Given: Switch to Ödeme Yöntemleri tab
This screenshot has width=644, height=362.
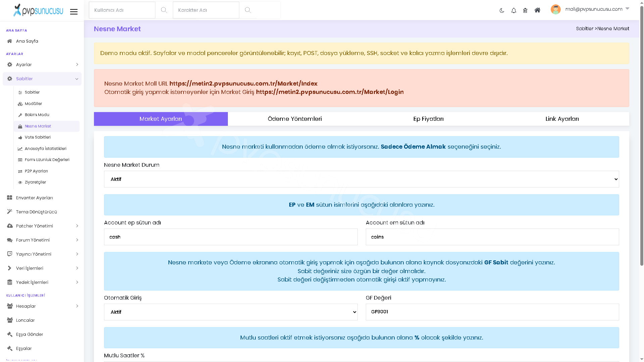Looking at the screenshot, I should tap(295, 119).
